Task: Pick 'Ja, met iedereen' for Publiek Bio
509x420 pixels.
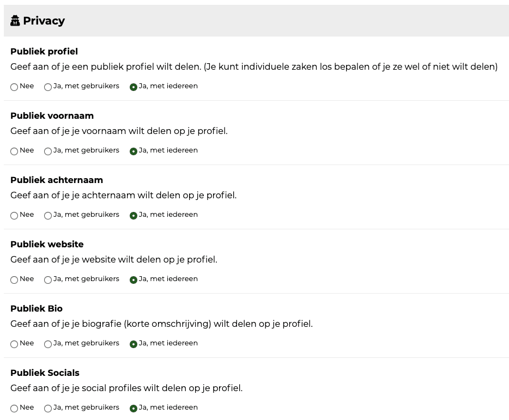Action: click(x=134, y=344)
